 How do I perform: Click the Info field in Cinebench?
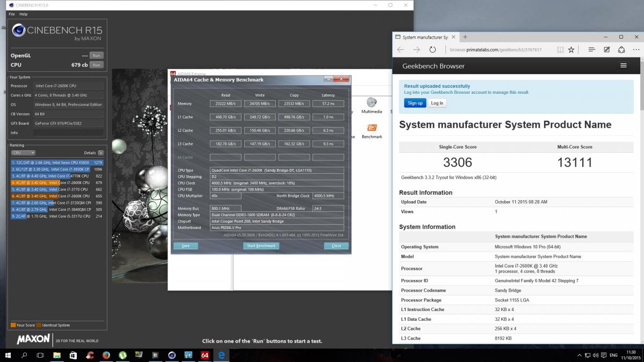68,132
